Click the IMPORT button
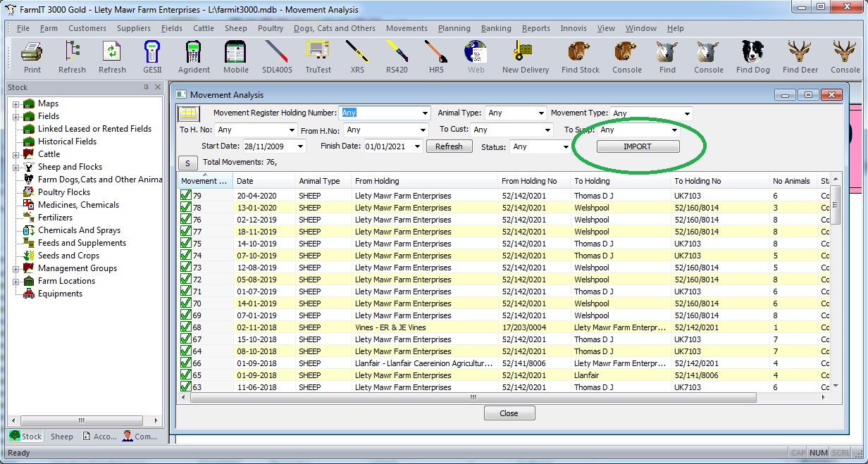 638,146
